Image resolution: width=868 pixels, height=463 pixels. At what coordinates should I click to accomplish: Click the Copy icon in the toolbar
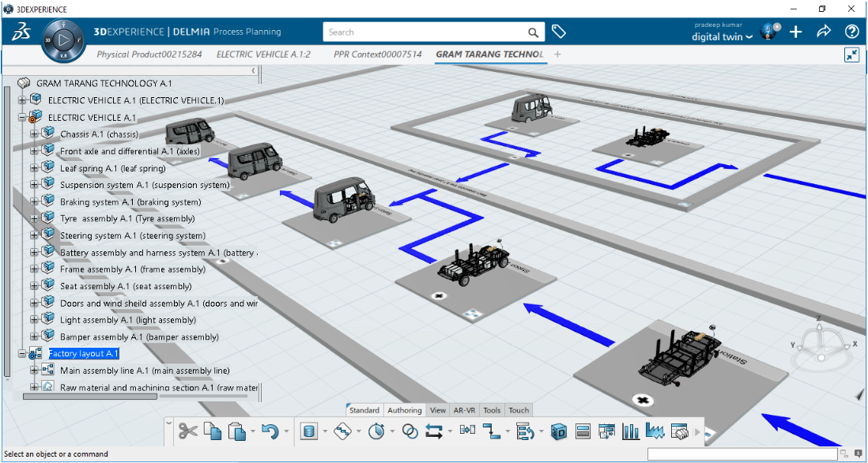(213, 431)
